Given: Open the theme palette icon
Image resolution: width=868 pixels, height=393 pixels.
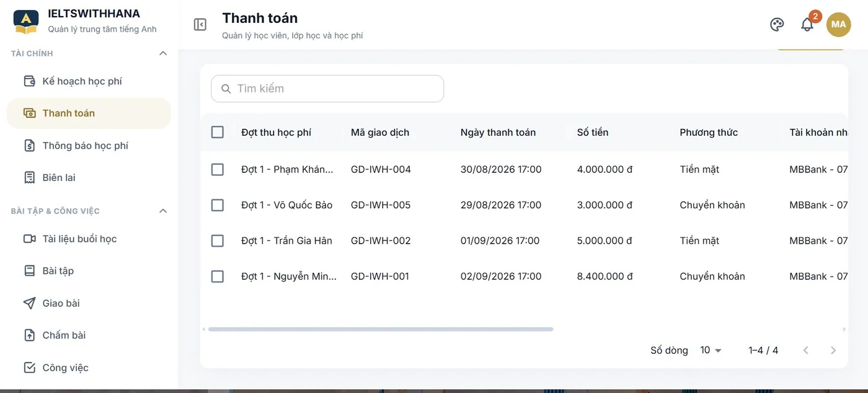Looking at the screenshot, I should pyautogui.click(x=777, y=24).
